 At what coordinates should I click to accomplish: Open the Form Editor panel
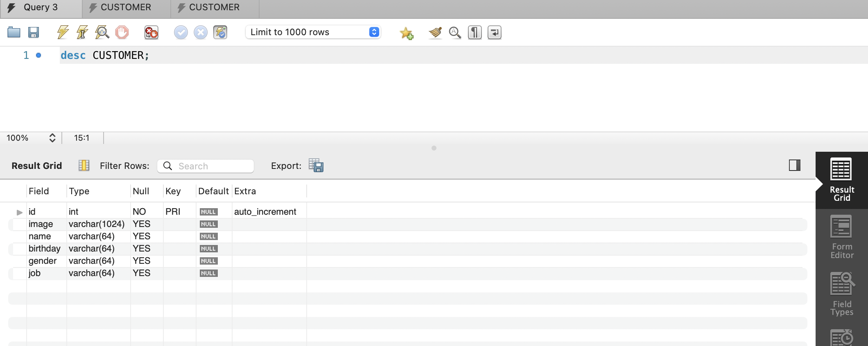(x=842, y=237)
